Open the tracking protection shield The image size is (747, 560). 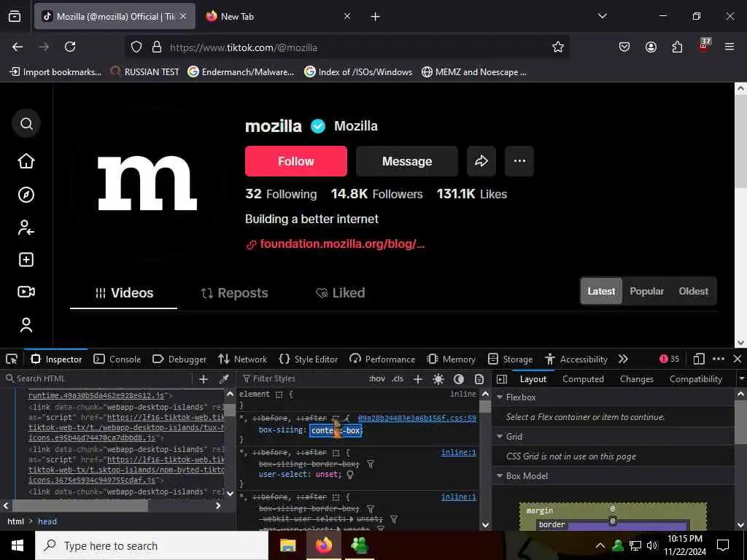(x=136, y=47)
